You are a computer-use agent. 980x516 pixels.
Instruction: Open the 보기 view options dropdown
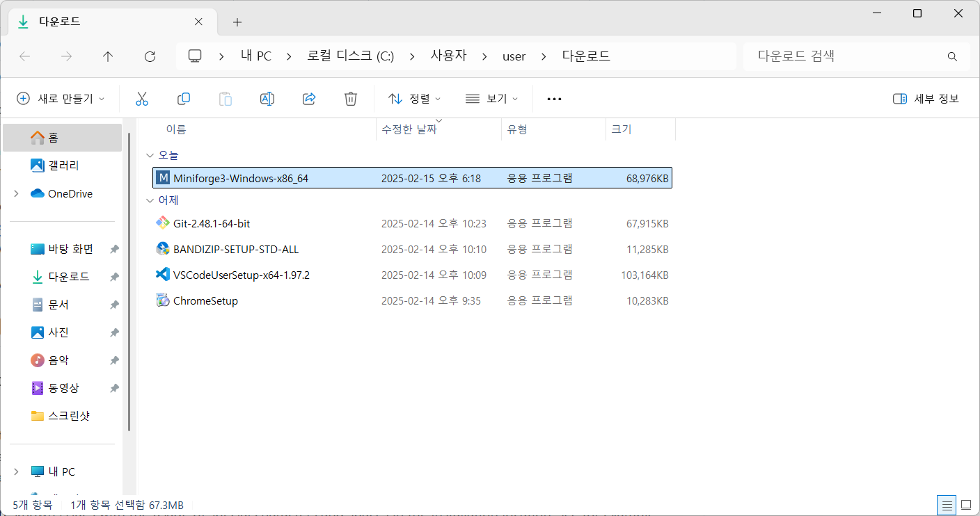[492, 98]
